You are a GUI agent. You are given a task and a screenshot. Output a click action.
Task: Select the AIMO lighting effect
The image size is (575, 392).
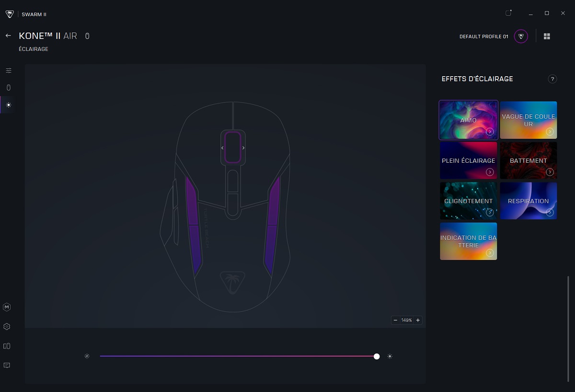pyautogui.click(x=468, y=120)
